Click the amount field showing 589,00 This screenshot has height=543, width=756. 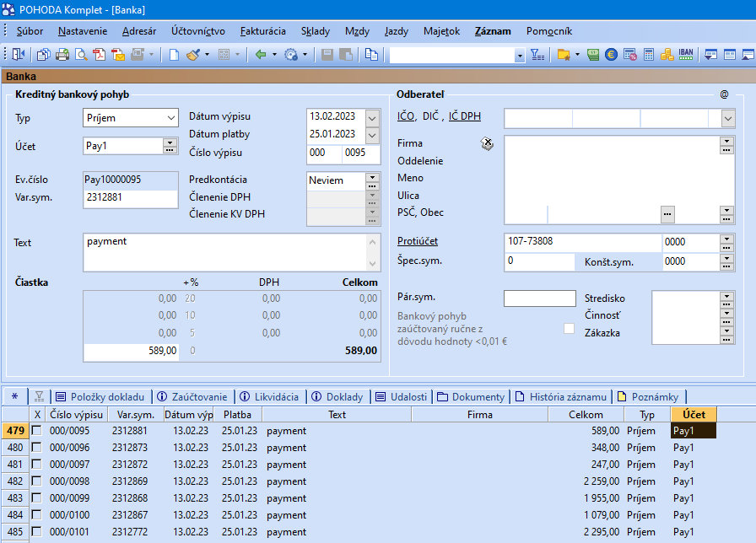(131, 351)
